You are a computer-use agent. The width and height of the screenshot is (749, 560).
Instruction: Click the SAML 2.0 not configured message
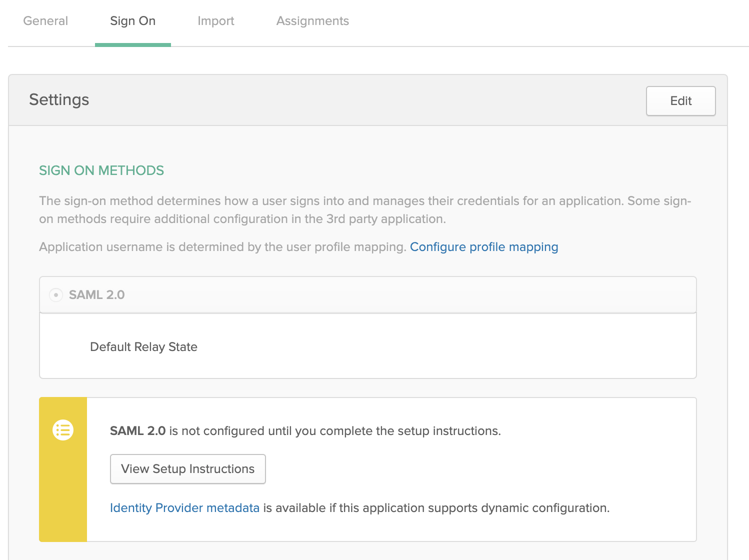click(x=305, y=431)
